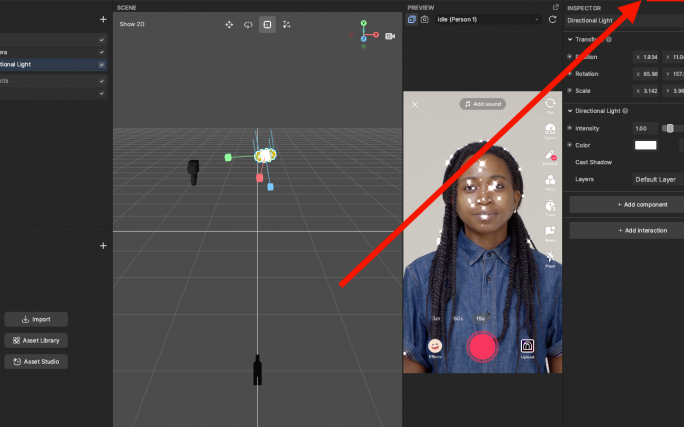The width and height of the screenshot is (684, 427).
Task: Toggle visibility checkbox for Directional Light
Action: [x=102, y=64]
